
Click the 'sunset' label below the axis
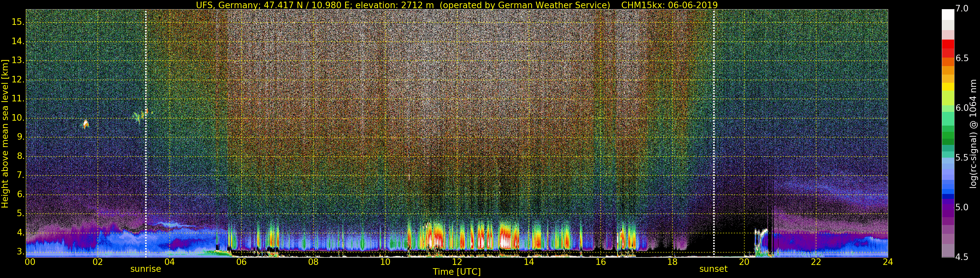tap(713, 269)
